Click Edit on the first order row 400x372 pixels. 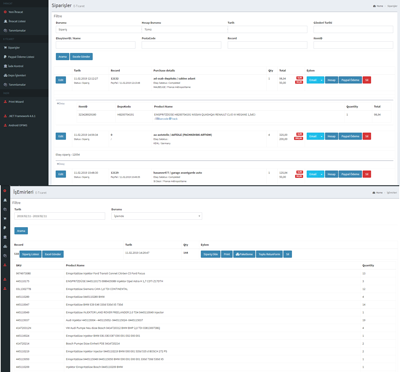61,80
